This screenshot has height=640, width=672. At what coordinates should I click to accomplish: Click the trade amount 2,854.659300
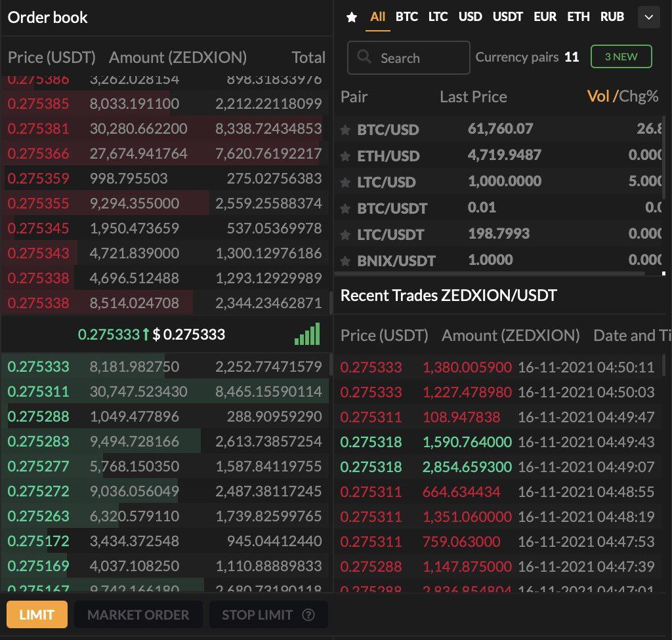(467, 466)
